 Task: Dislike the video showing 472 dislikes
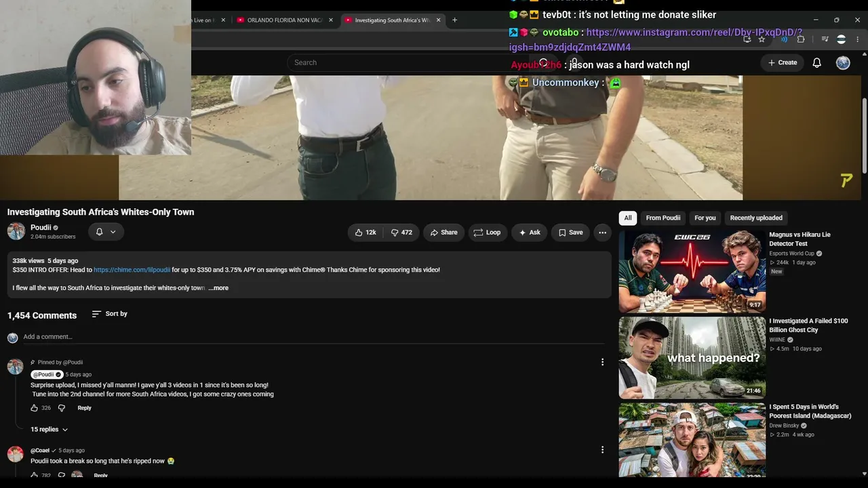(401, 232)
